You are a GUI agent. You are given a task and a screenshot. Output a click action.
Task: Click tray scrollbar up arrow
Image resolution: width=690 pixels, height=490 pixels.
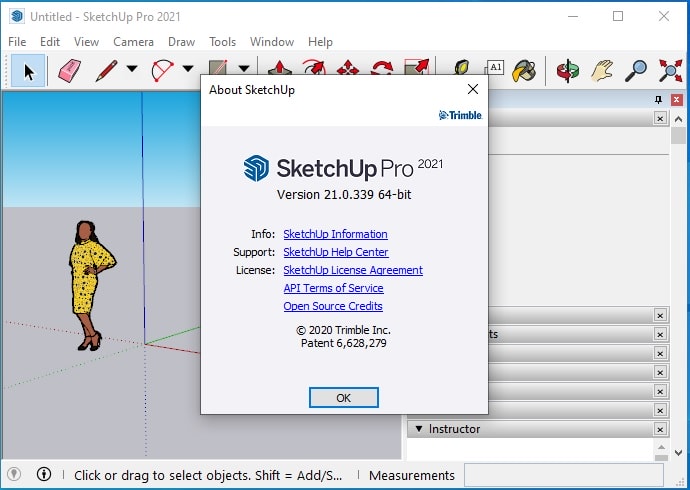click(x=678, y=119)
